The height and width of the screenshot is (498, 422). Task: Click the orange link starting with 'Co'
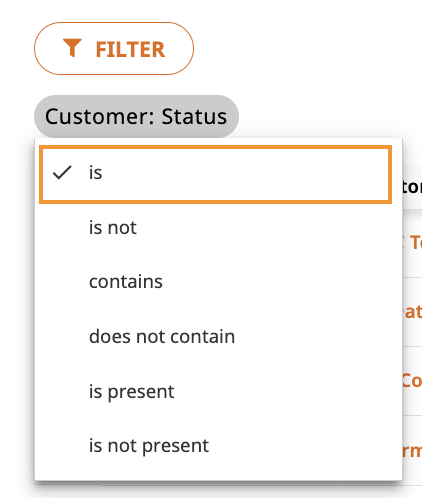[412, 381]
